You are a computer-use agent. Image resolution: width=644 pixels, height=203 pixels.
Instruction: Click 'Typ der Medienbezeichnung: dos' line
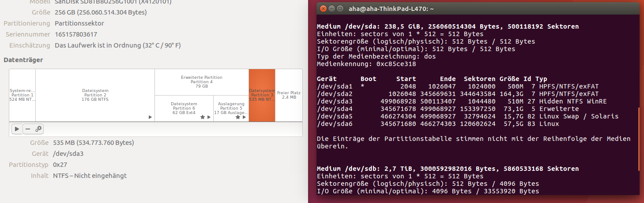click(377, 56)
